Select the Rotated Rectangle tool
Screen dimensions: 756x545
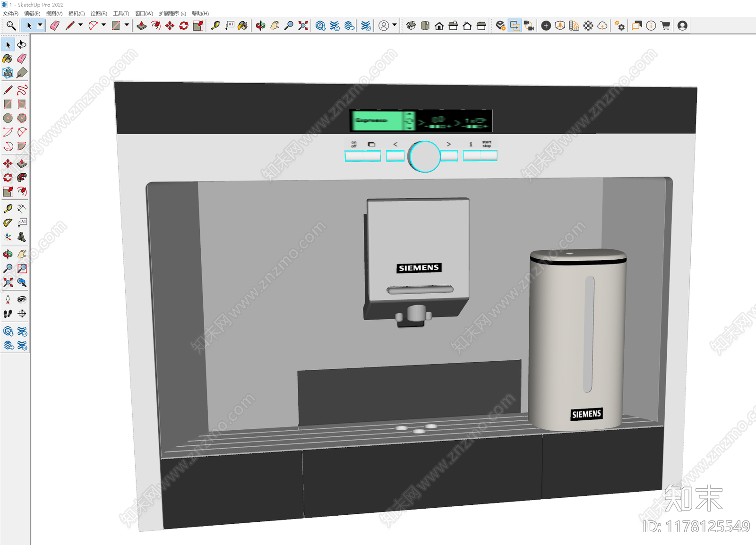point(22,104)
